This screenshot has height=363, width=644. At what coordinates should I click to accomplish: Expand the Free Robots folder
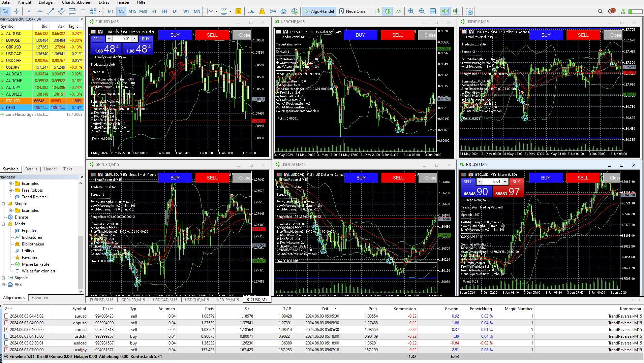(x=10, y=190)
